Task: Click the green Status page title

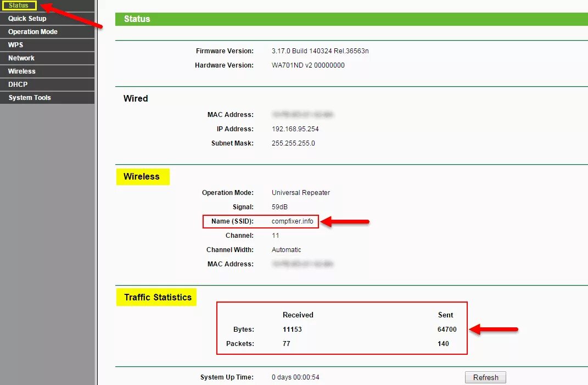Action: 137,19
